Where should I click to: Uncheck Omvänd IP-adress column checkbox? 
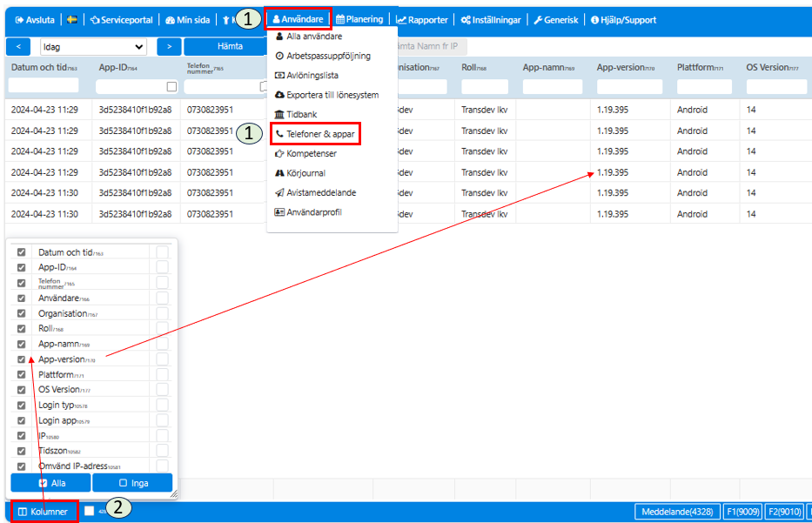[x=21, y=466]
